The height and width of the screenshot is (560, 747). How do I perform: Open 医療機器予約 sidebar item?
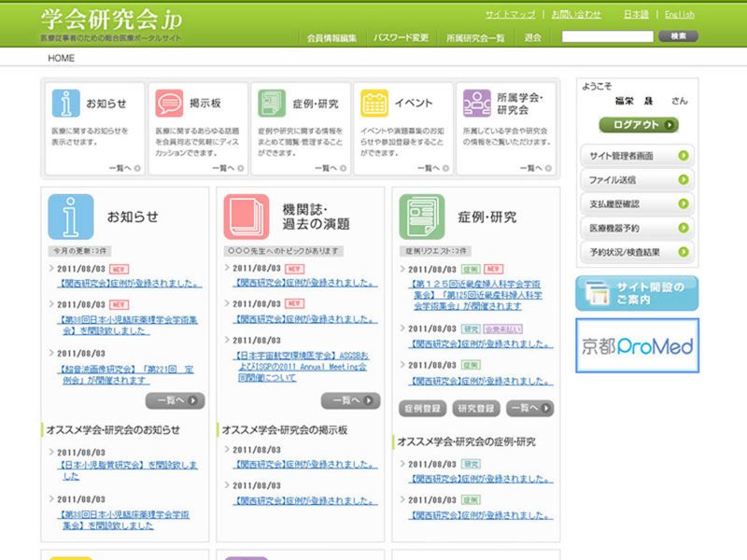click(637, 228)
